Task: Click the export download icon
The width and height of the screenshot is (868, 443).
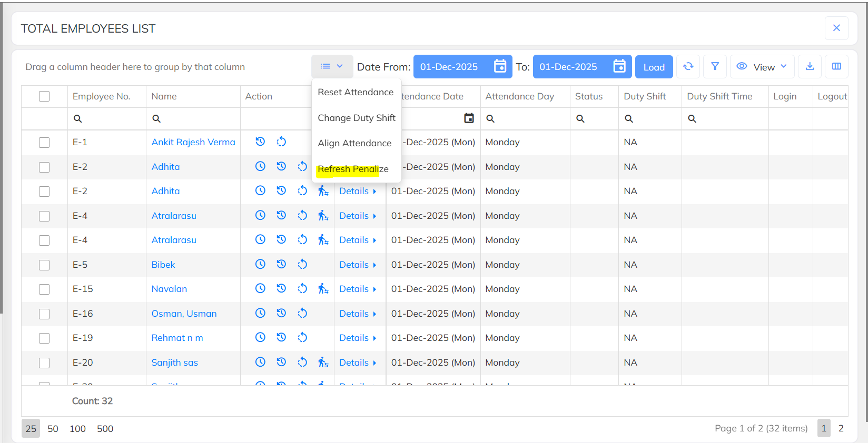Action: [x=810, y=67]
